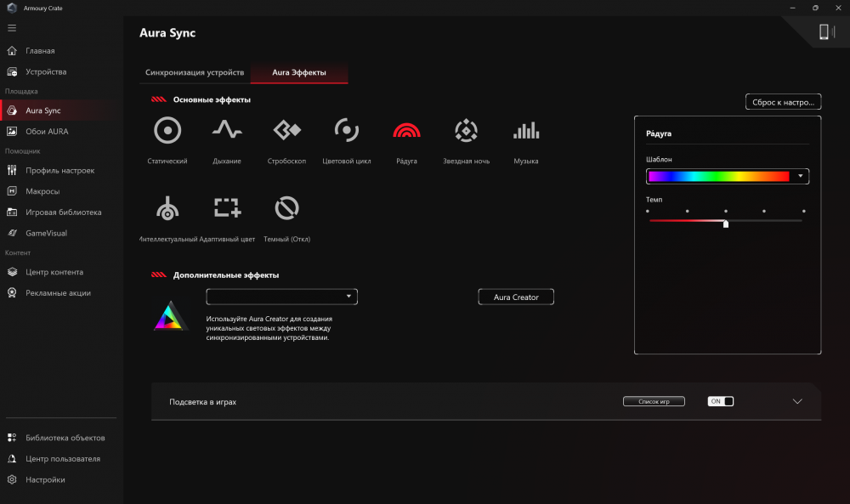Collapse the sidebar with hamburger menu icon
This screenshot has width=850, height=504.
(x=12, y=28)
